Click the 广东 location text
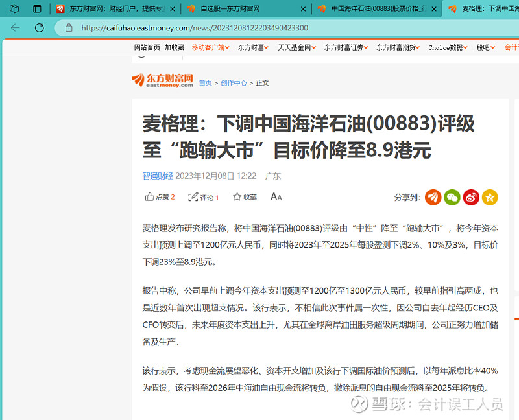 click(273, 176)
